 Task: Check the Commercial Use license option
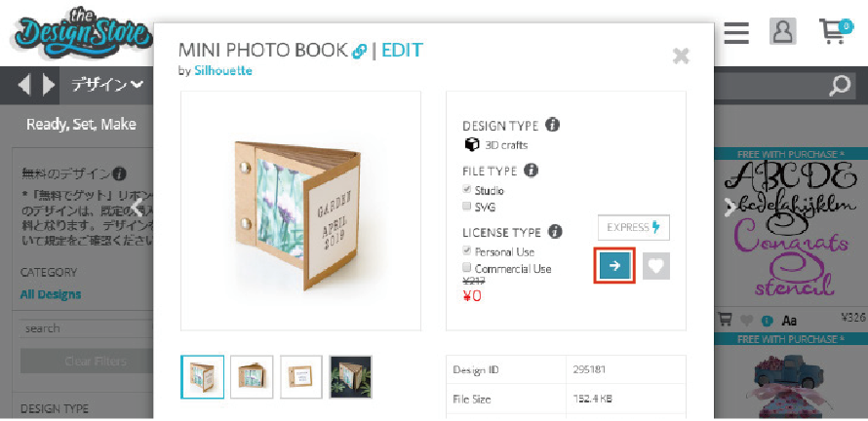467,268
